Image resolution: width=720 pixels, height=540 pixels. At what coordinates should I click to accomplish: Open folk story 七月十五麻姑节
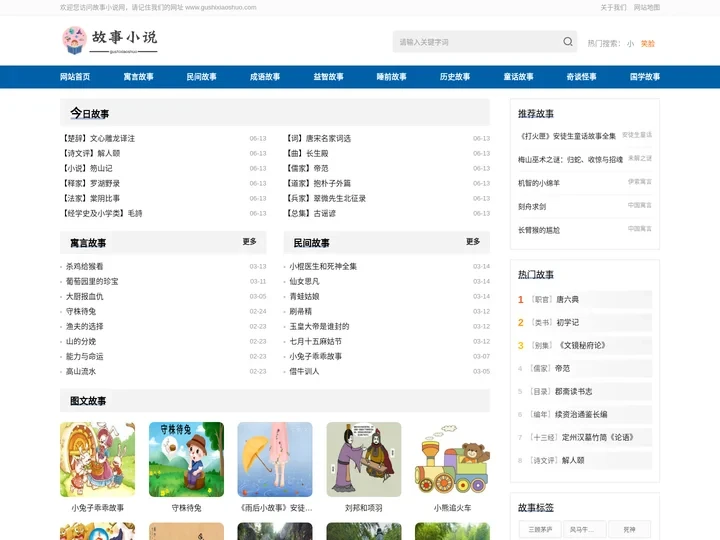tap(315, 342)
